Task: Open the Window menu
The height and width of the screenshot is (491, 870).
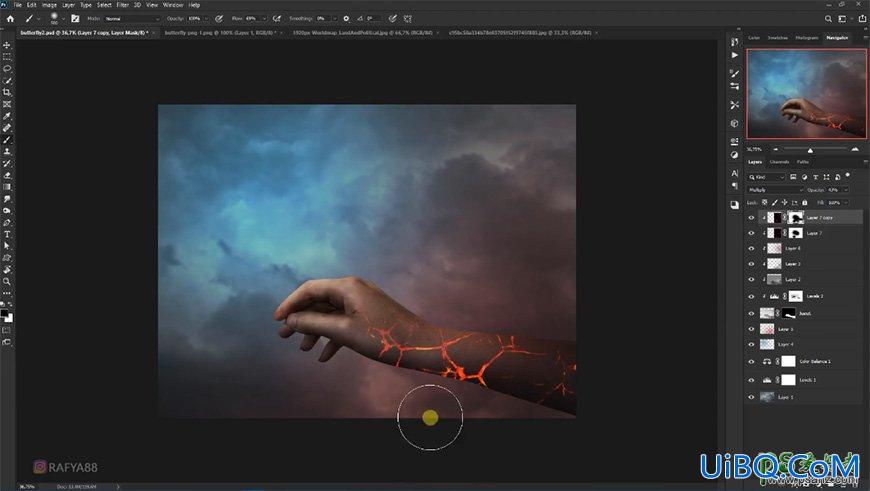Action: 173,5
